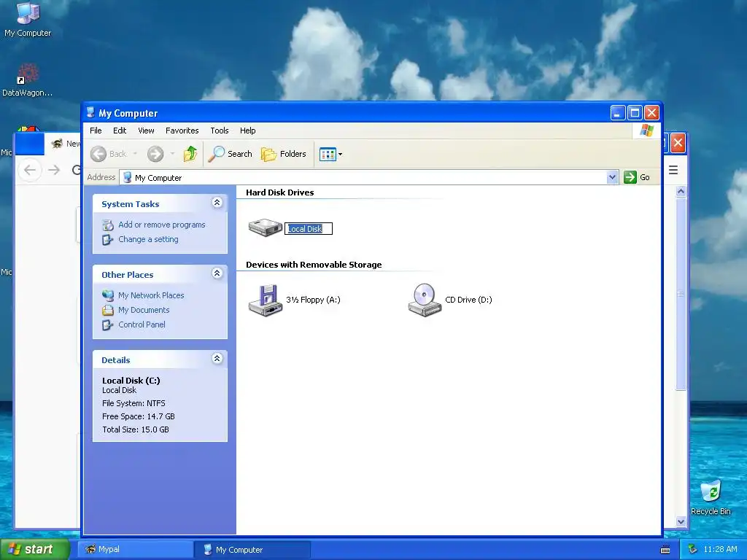Click the 3½ Floppy (A:) label
This screenshot has height=560, width=747.
click(313, 300)
